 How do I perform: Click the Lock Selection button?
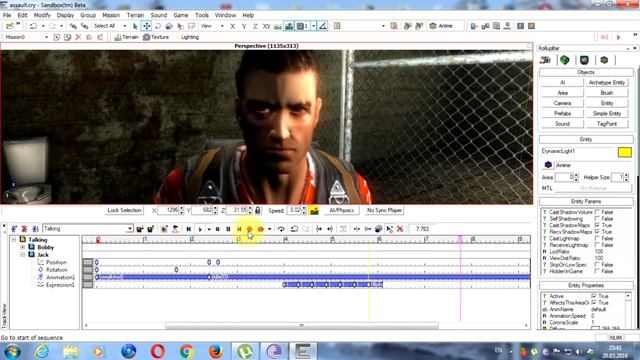coord(124,211)
